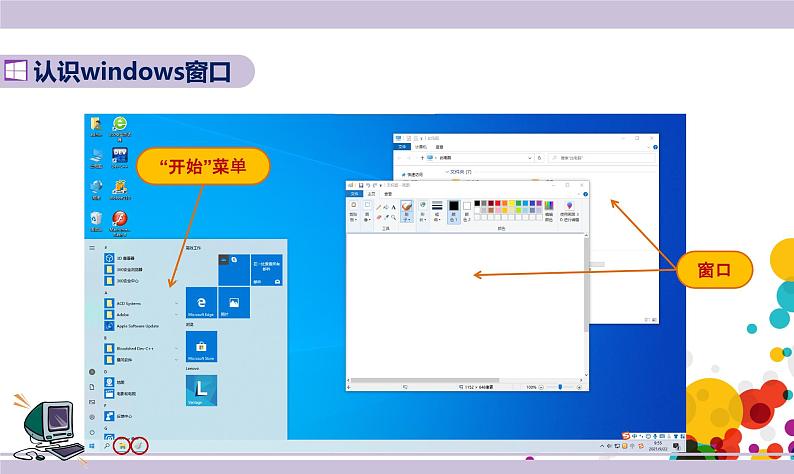Open the Photos tile in Start menu

(234, 302)
